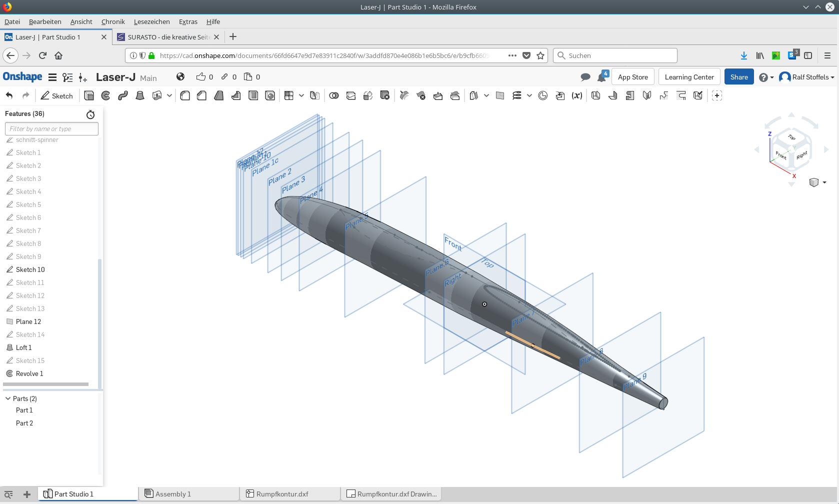Screen dimensions: 839x504
Task: Open the Ralf Stoffels user menu
Action: [x=807, y=77]
